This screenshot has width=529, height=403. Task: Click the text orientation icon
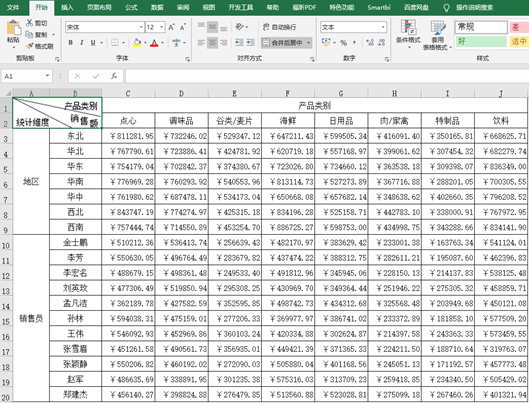point(240,27)
